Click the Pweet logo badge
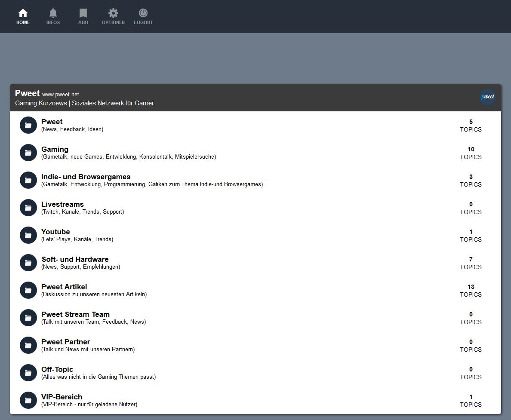This screenshot has width=511, height=420. (x=487, y=97)
